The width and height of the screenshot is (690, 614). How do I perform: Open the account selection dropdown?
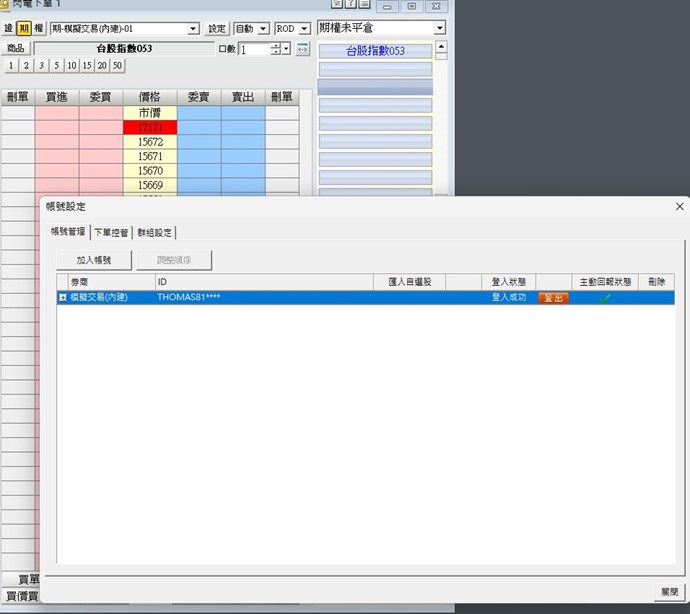(x=193, y=29)
